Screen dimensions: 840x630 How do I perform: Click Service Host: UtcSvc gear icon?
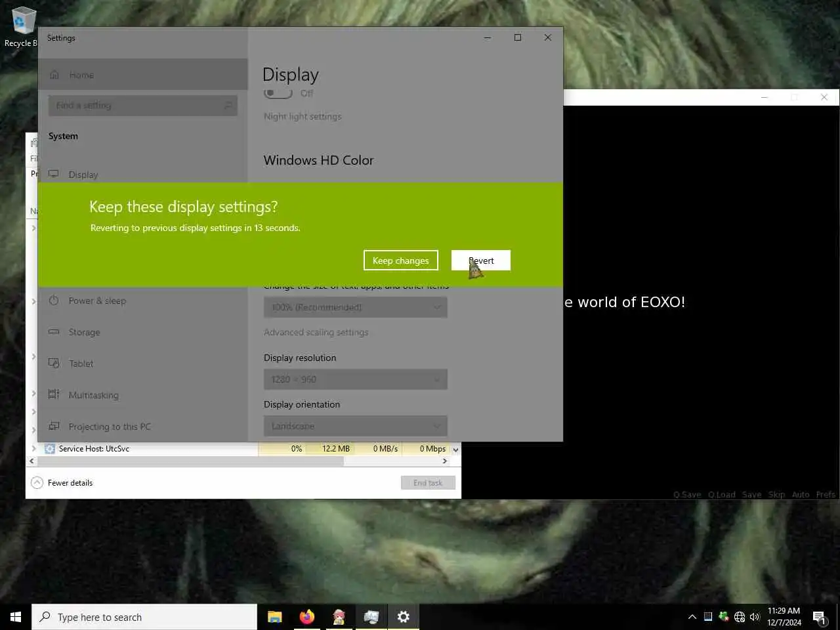coord(49,449)
